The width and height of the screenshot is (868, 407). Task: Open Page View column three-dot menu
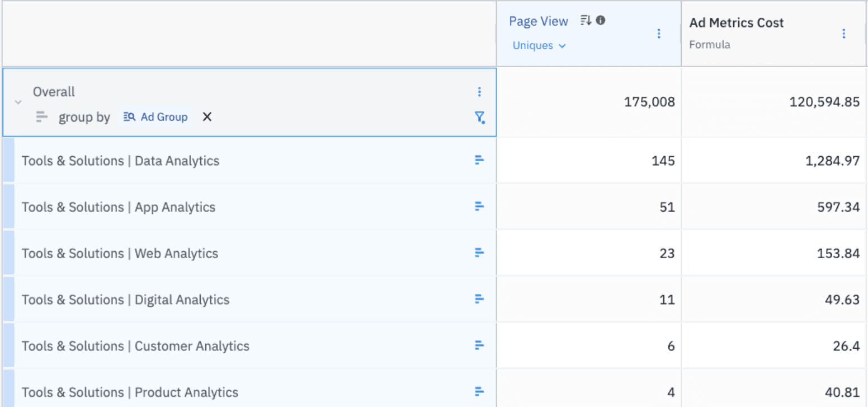[x=659, y=34]
